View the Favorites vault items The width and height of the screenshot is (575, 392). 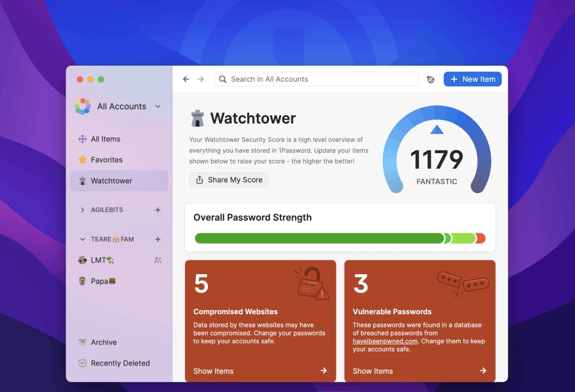coord(106,160)
